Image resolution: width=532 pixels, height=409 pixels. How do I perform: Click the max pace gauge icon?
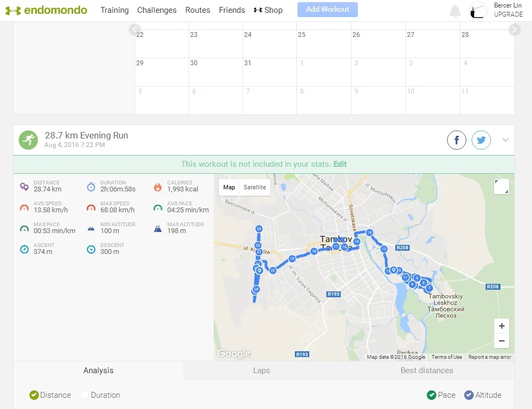(x=24, y=229)
